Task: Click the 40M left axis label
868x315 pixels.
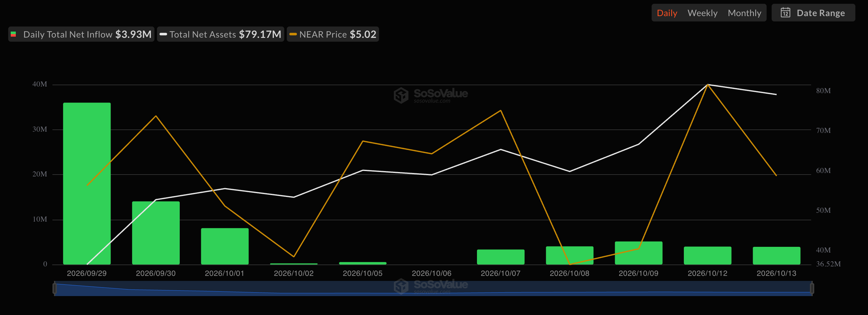Action: [x=40, y=84]
